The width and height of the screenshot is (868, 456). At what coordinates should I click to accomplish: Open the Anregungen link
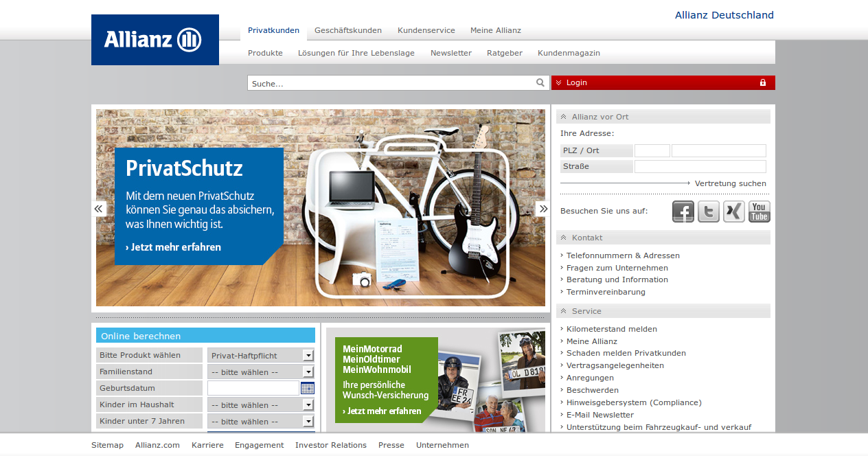tap(590, 378)
